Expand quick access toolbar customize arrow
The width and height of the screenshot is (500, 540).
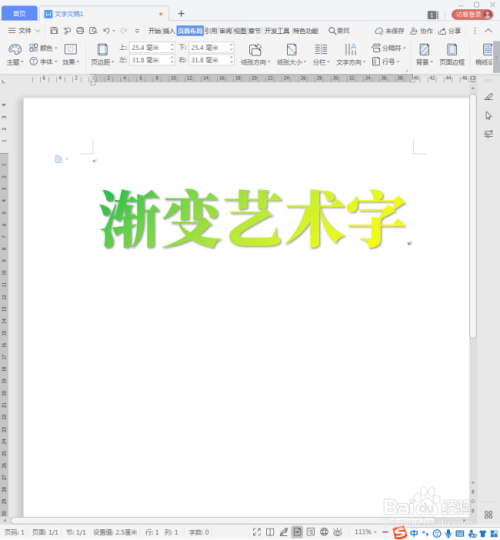[137, 31]
